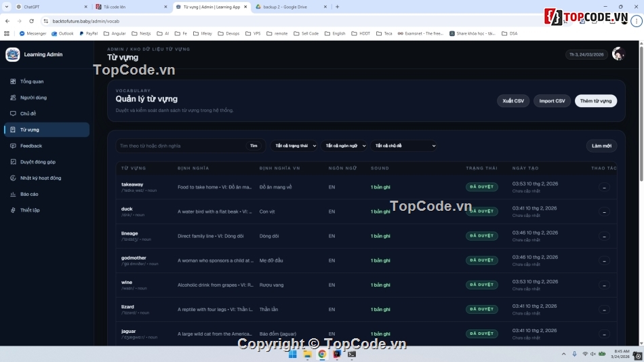Open action menu for lineage row
Viewport: 644px width, 362px height.
point(604,237)
